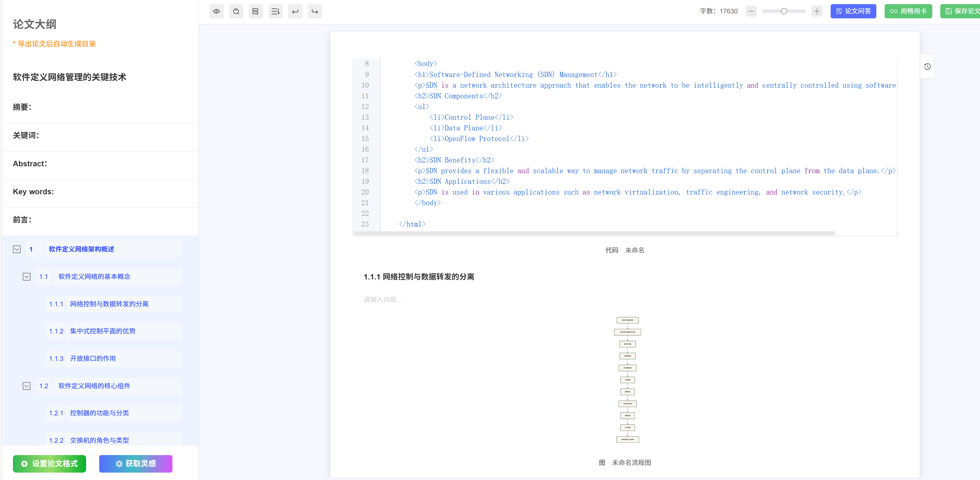This screenshot has width=980, height=480.
Task: Select outline item 1.1.2 集中式控制平面的优势
Action: coord(102,331)
